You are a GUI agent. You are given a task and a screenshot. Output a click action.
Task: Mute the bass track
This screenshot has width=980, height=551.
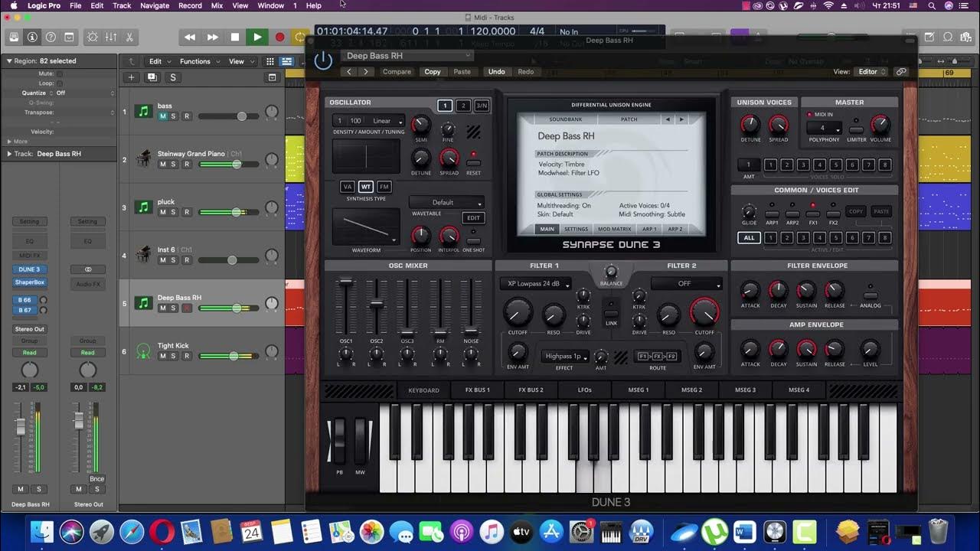click(162, 116)
